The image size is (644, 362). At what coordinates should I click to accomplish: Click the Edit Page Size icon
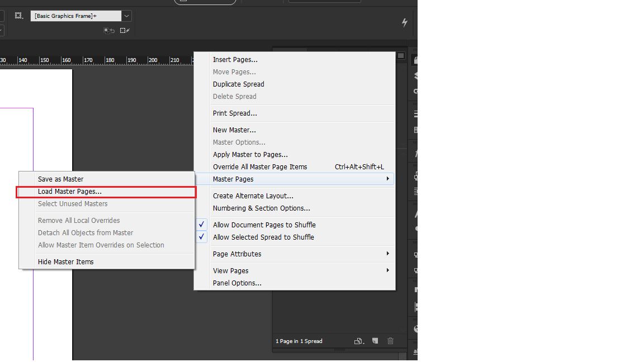[x=359, y=341]
